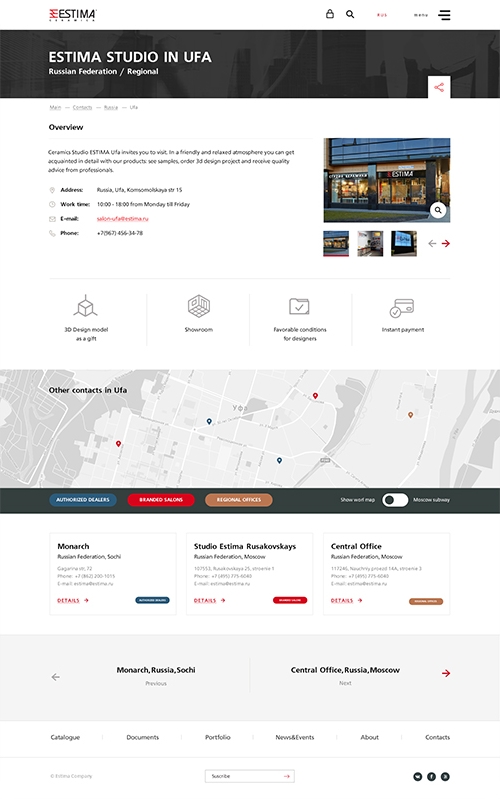This screenshot has height=799, width=500.
Task: Toggle the Authorized Dealers filter
Action: tap(83, 500)
